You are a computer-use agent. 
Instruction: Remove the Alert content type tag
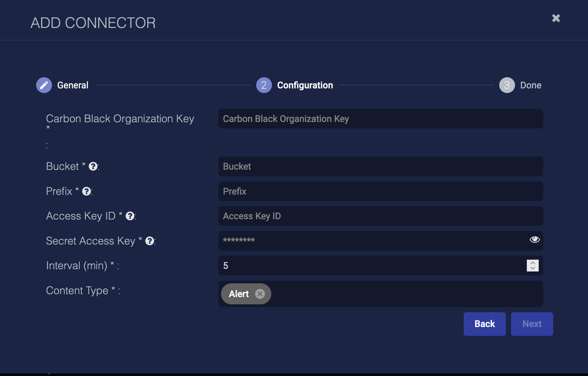pyautogui.click(x=260, y=294)
